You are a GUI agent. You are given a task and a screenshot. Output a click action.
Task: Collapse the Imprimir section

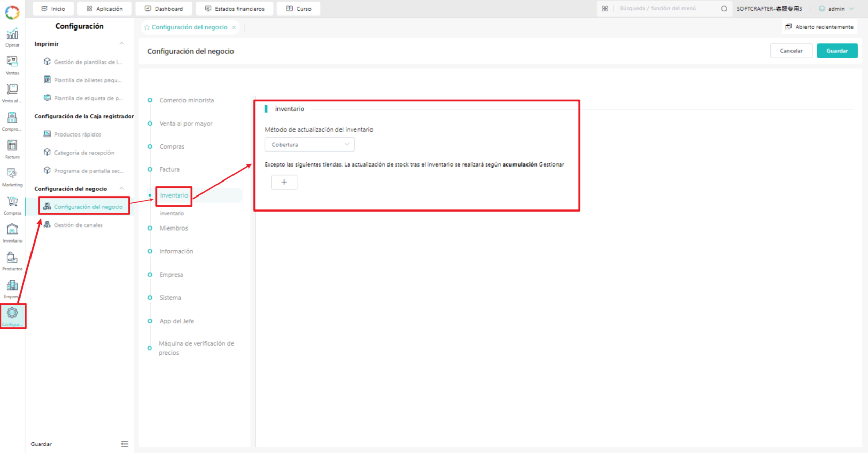pos(122,44)
